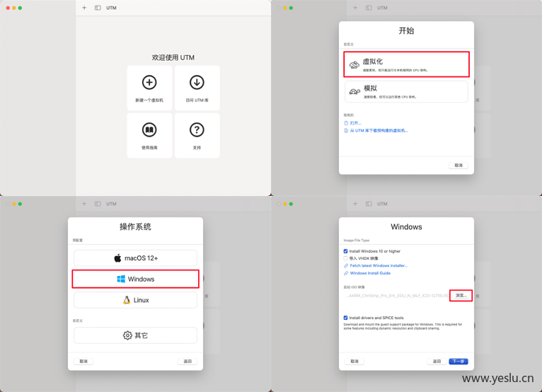This screenshot has height=392, width=542.
Task: Toggle Install Windows 10 or higher checkbox
Action: point(345,251)
